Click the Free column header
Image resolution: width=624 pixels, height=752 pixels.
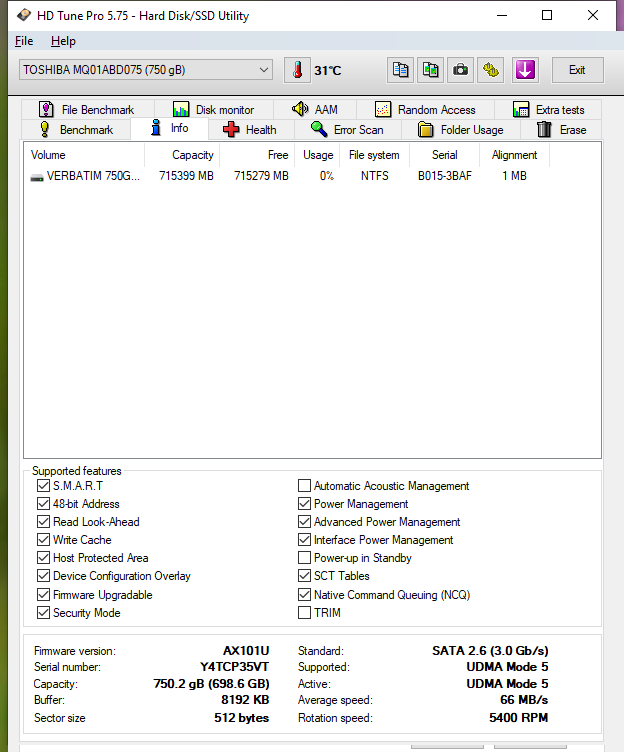257,155
